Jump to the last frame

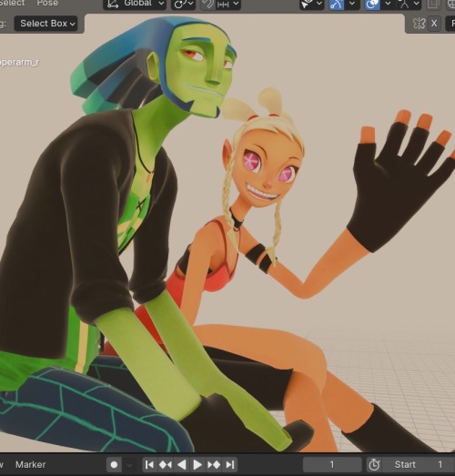click(230, 465)
